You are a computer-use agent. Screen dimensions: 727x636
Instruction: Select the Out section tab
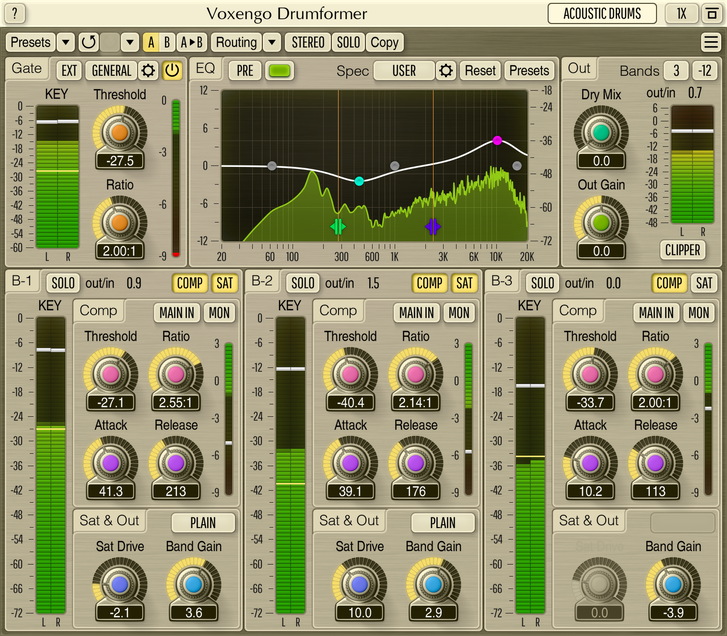[579, 68]
